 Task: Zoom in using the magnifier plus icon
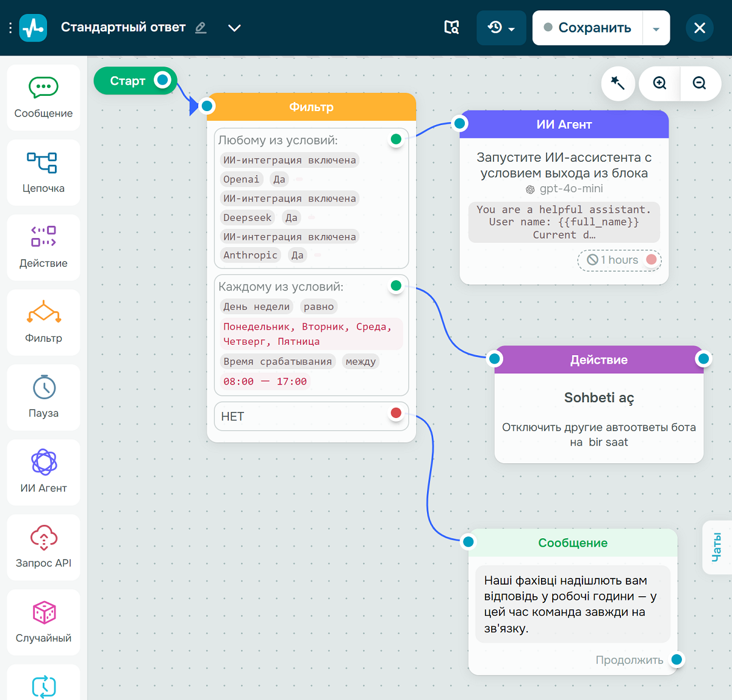pyautogui.click(x=659, y=84)
